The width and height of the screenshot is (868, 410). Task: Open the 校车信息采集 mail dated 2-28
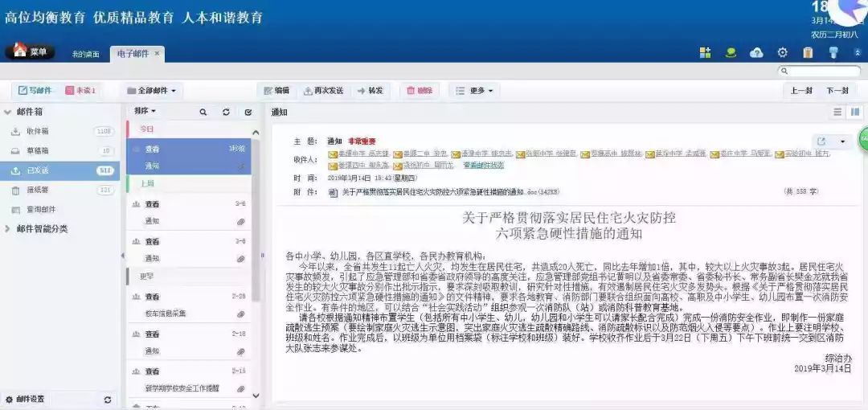point(189,305)
